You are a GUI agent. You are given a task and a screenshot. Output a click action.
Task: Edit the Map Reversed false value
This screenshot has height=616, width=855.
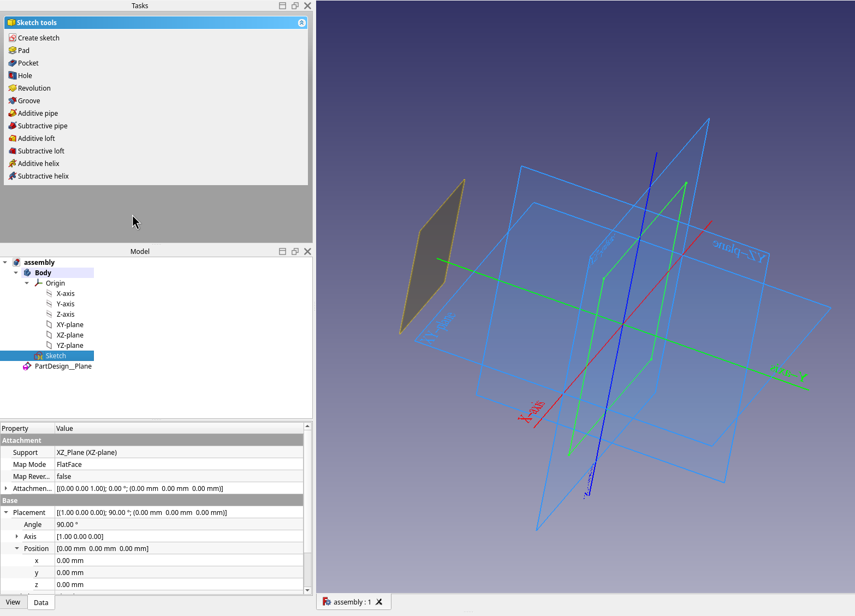(x=179, y=476)
